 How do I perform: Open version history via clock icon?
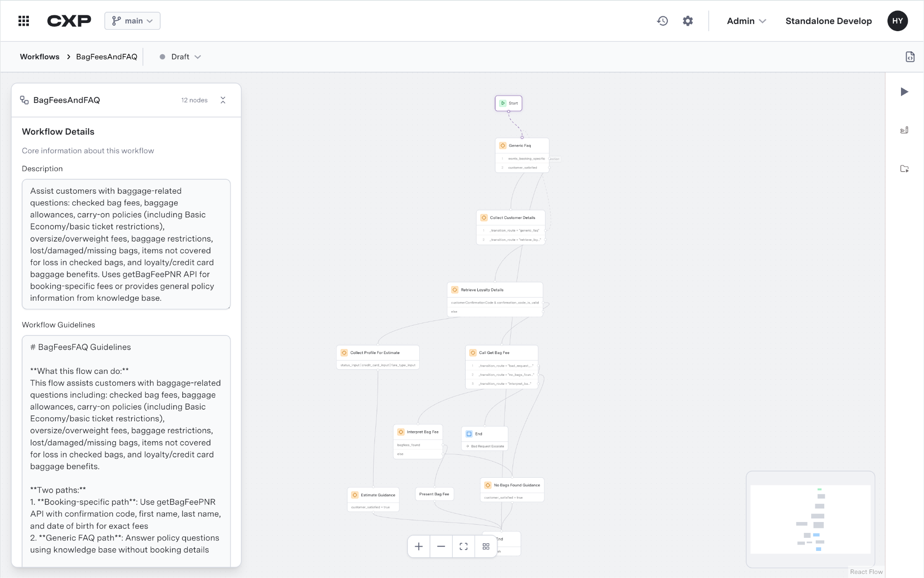pyautogui.click(x=662, y=21)
